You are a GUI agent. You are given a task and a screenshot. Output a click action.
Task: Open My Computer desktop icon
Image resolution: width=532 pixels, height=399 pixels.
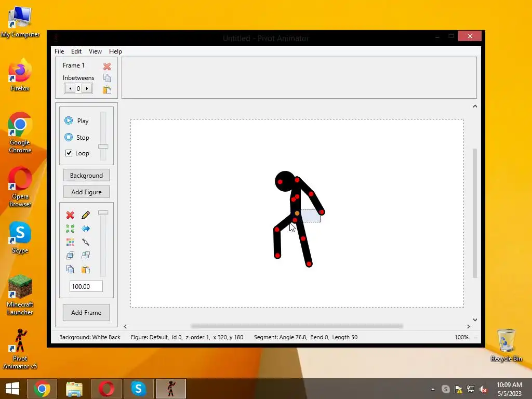click(x=20, y=22)
